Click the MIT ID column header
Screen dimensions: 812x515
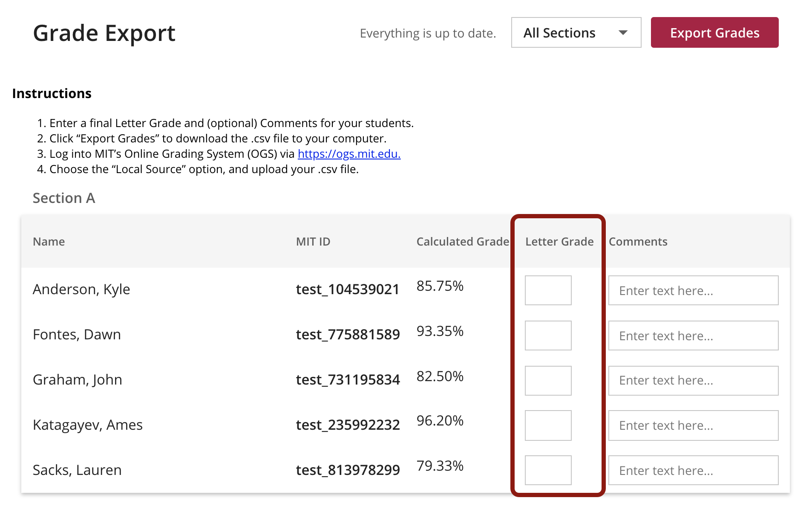point(313,242)
